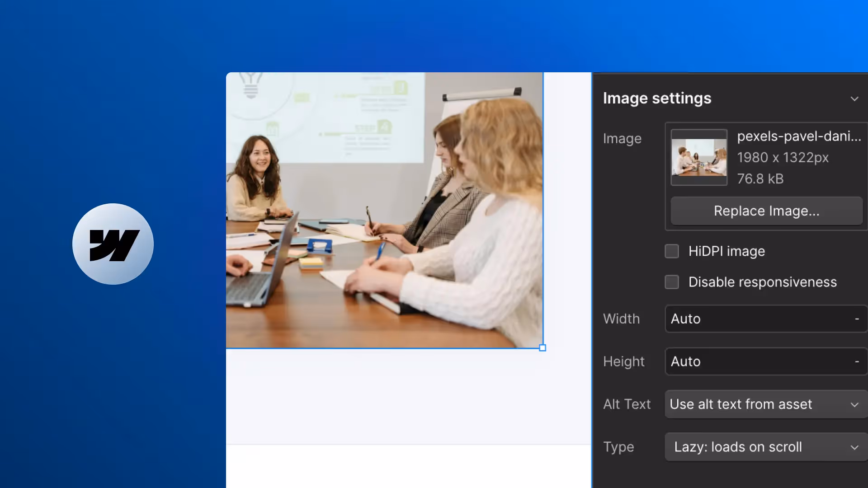
Task: Open the Width unit dash selector
Action: (857, 319)
